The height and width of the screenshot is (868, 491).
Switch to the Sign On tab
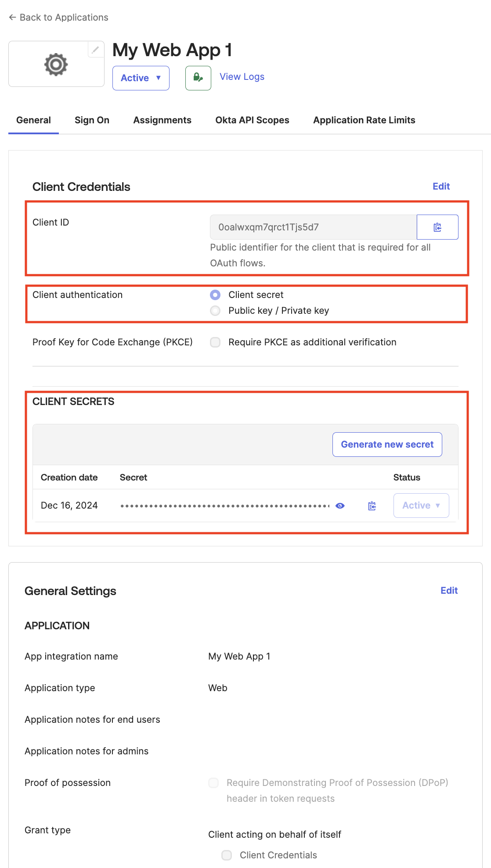[92, 120]
